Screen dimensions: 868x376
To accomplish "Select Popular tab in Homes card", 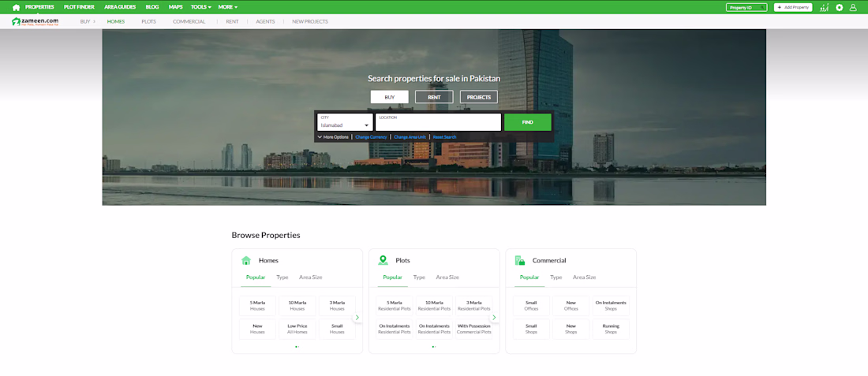I will tap(256, 277).
